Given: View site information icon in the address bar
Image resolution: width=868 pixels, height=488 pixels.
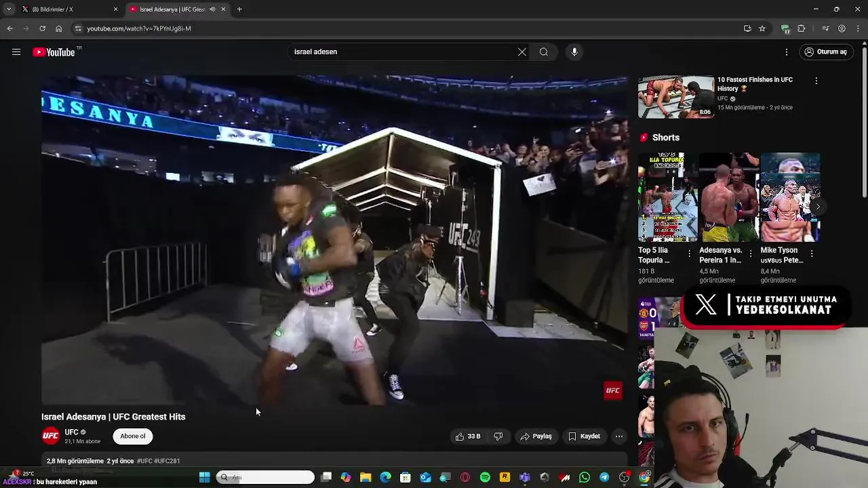Looking at the screenshot, I should [x=78, y=28].
